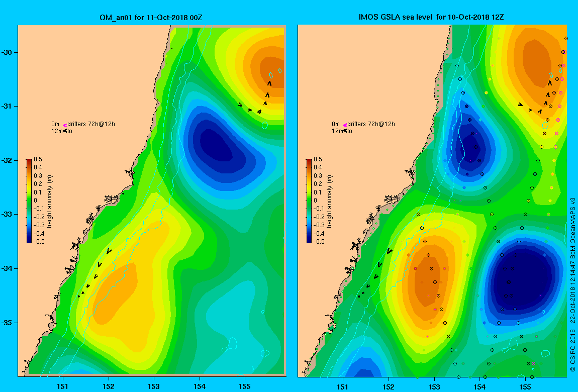Click latitude label '-33' on the vertical axis
578x392 pixels.
tap(7, 215)
